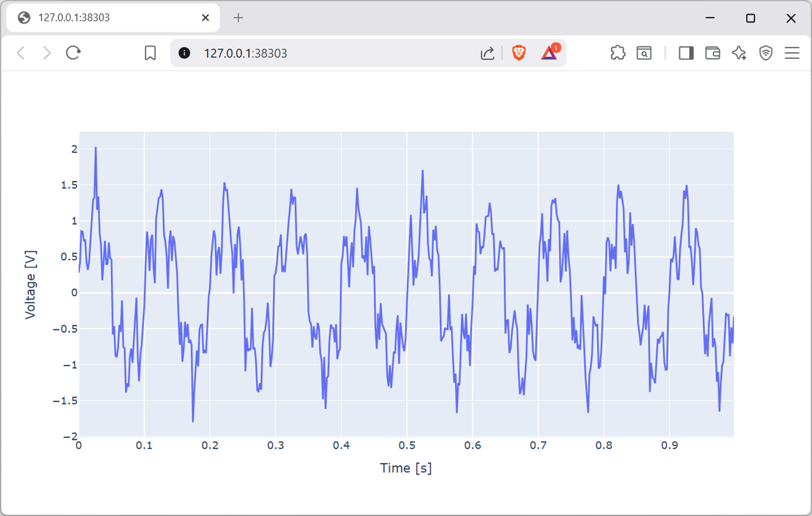The width and height of the screenshot is (812, 516).
Task: Open Brave VPN shield button
Action: click(765, 53)
